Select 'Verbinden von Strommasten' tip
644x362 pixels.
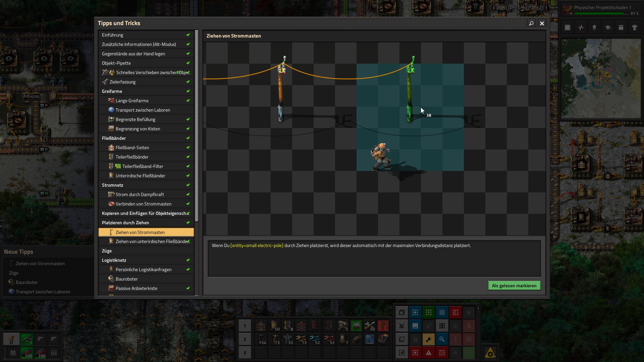(146, 204)
